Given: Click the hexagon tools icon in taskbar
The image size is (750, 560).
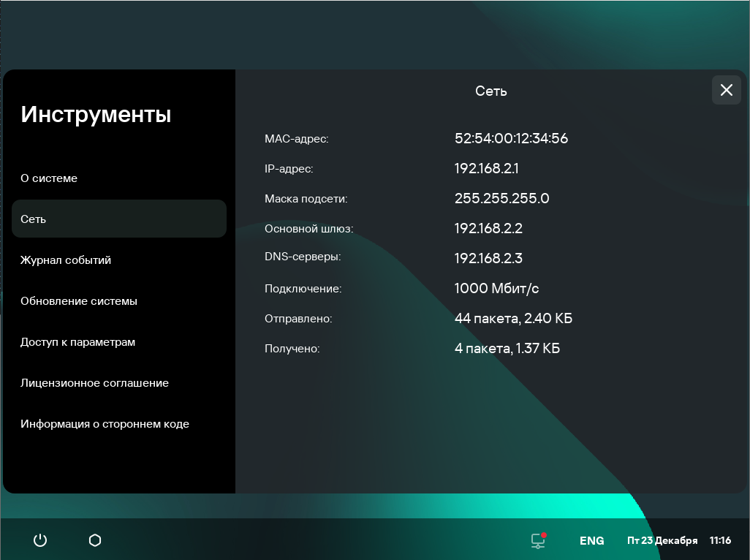Looking at the screenshot, I should (95, 540).
